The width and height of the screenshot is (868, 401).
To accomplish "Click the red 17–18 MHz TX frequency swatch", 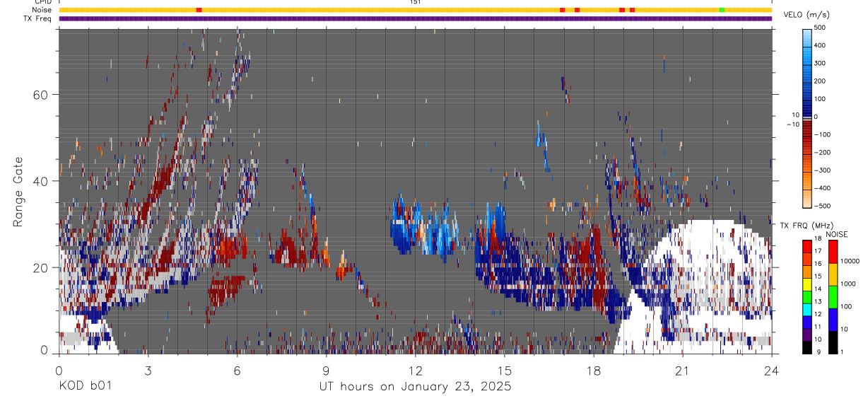I will click(x=808, y=247).
